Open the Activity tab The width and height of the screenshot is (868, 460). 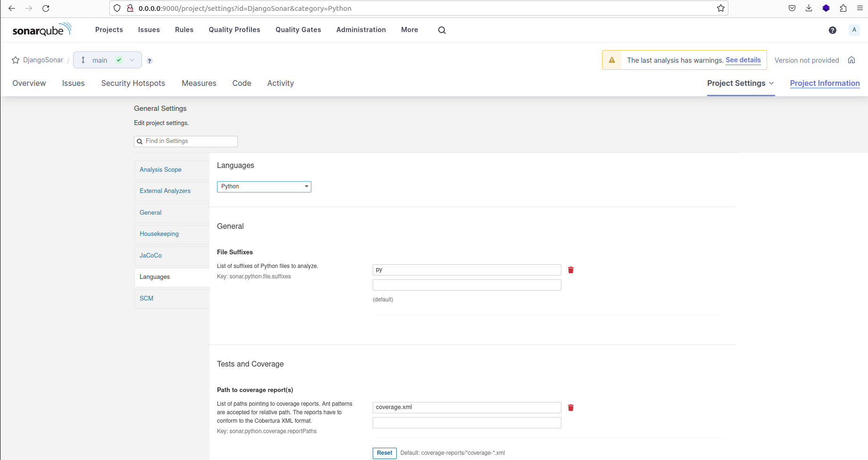(281, 83)
